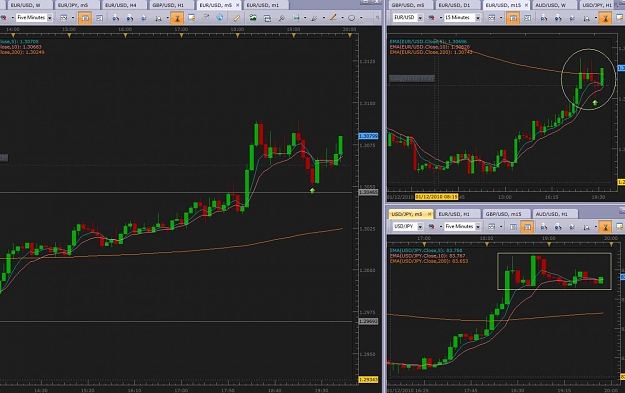Close the EUR/USD, m5 chart tab
Viewport: 625px width, 393px height.
(x=238, y=5)
